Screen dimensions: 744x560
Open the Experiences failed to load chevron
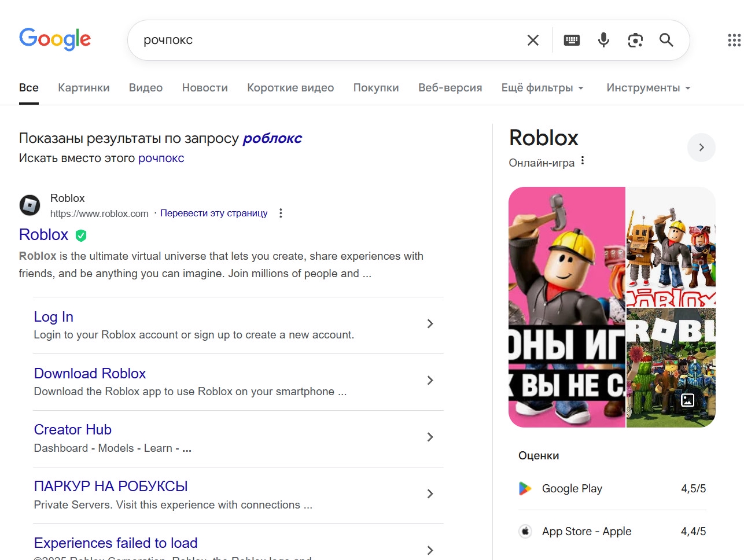point(430,550)
